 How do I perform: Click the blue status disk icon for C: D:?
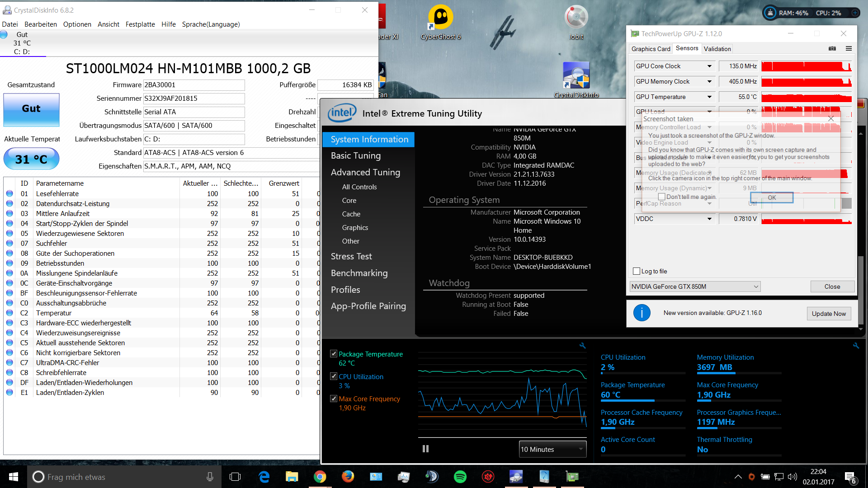point(4,35)
